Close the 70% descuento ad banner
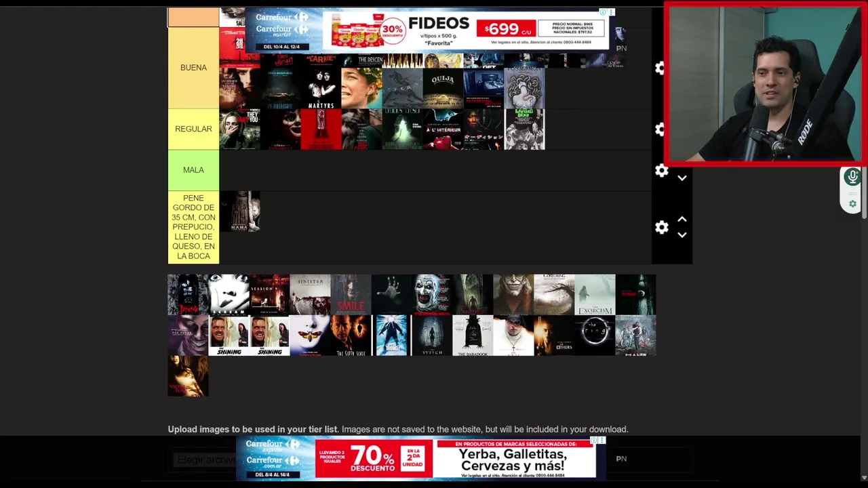868x488 pixels. 601,441
